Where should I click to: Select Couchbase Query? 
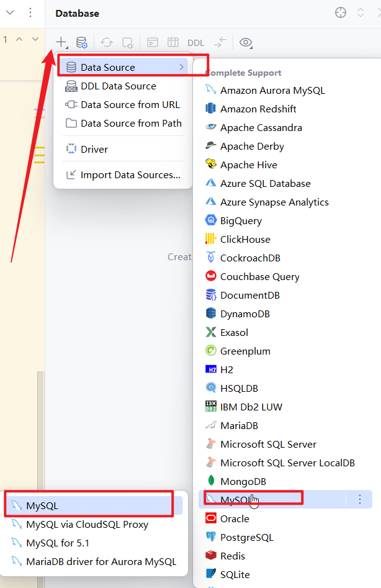click(x=285, y=277)
